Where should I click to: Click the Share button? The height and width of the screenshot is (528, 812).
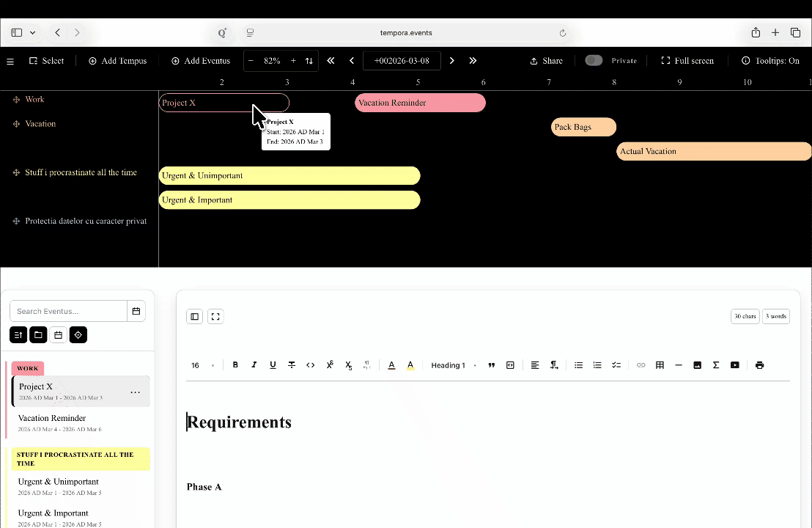point(546,61)
